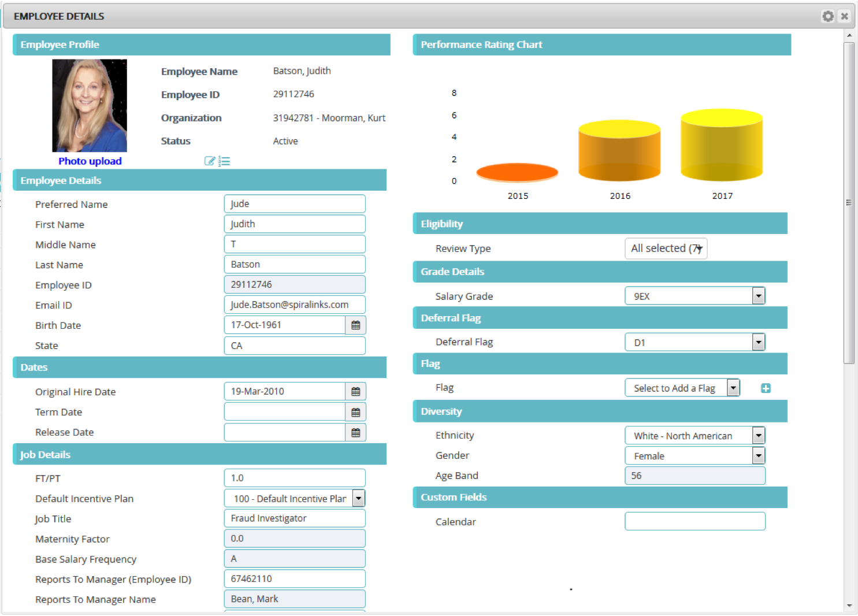Expand the Deferral Flag dropdown
Screen dimensions: 858x616
point(759,342)
